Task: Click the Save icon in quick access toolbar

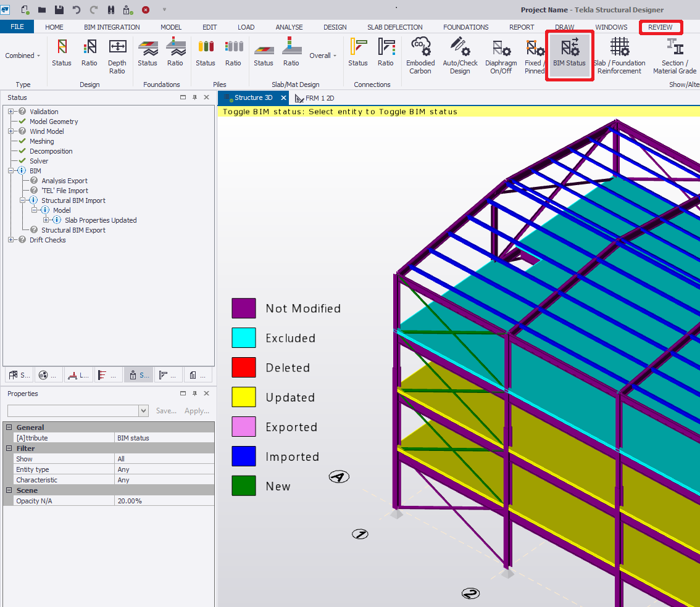Action: point(59,10)
